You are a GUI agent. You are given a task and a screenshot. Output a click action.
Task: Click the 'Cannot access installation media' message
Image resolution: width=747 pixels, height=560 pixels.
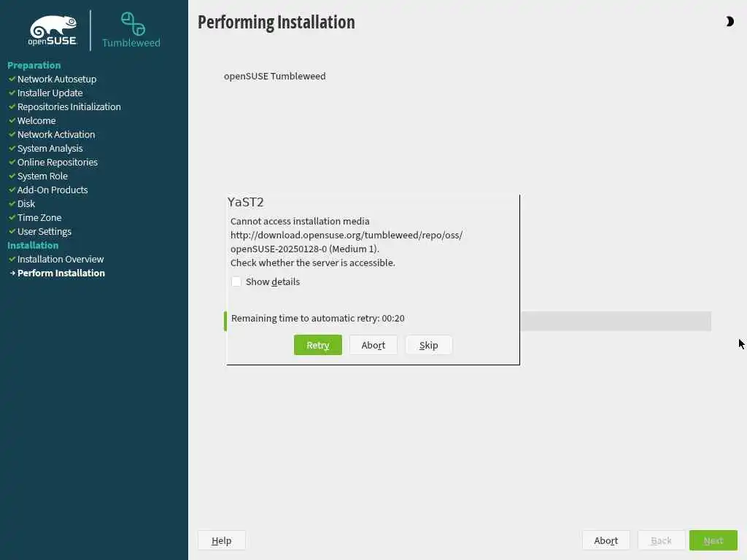pos(300,221)
